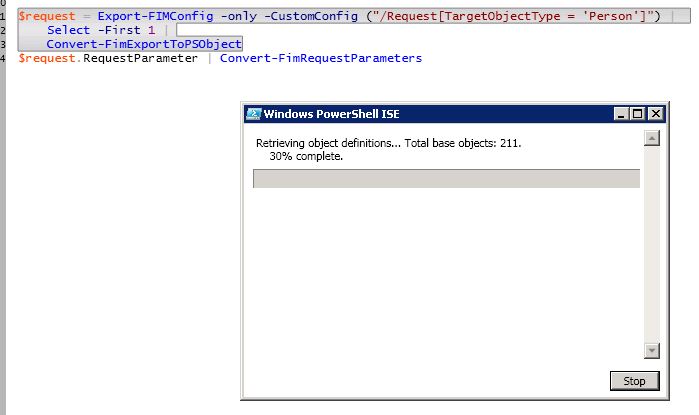Click "Retrieving object definitions..." text in dialog
The image size is (699, 415).
pyautogui.click(x=329, y=143)
